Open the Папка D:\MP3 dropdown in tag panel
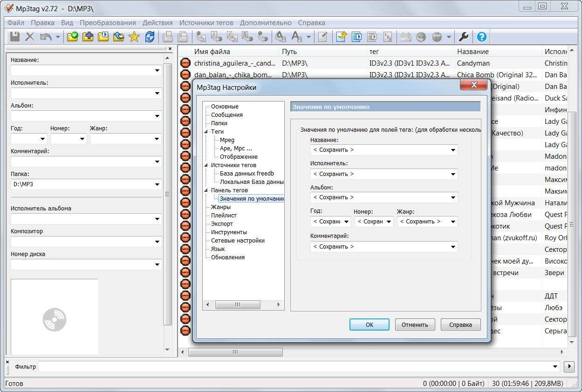This screenshot has width=582, height=392. [157, 184]
